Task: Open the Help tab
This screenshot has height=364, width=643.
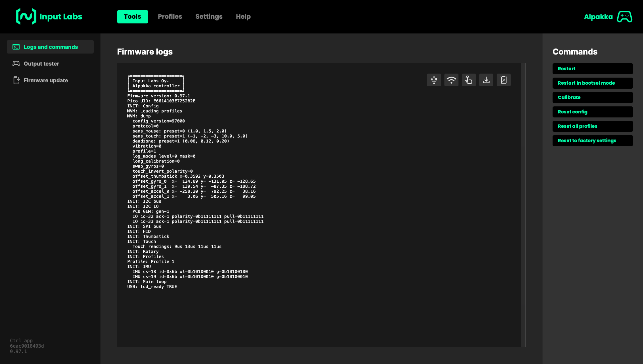Action: [x=243, y=17]
